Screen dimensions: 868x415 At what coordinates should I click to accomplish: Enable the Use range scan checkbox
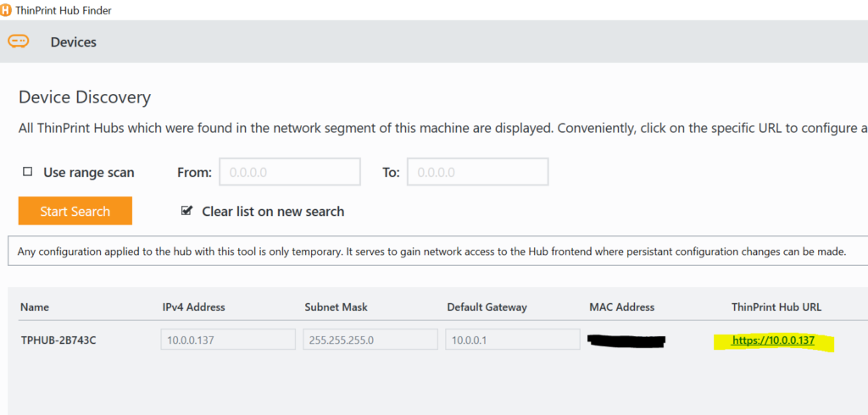tap(27, 172)
